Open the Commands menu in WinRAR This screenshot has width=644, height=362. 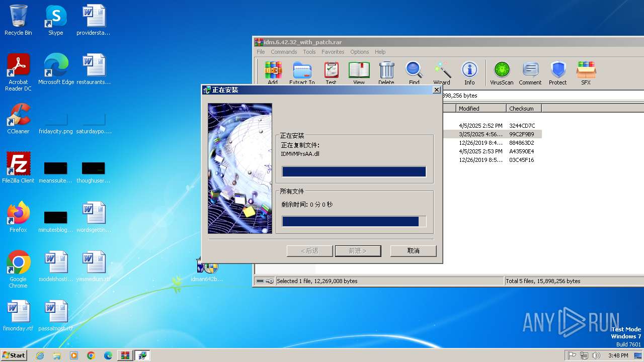click(x=284, y=52)
